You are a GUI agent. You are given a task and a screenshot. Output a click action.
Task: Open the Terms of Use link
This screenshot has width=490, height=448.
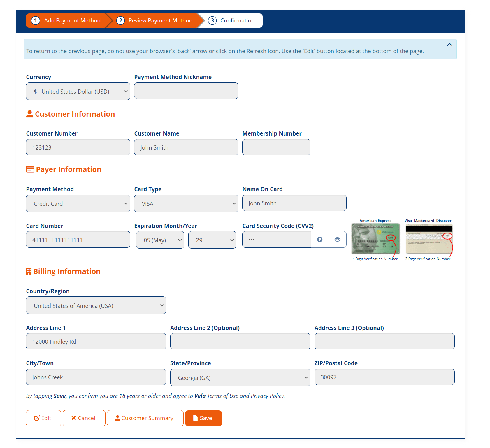pyautogui.click(x=222, y=396)
